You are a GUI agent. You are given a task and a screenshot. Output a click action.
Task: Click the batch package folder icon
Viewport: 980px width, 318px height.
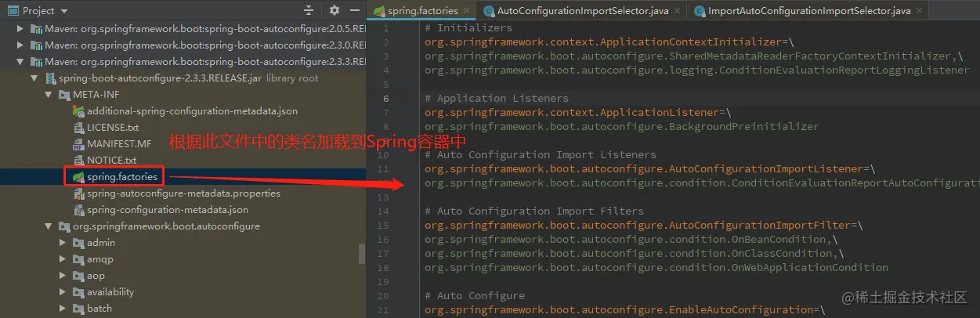[x=78, y=308]
